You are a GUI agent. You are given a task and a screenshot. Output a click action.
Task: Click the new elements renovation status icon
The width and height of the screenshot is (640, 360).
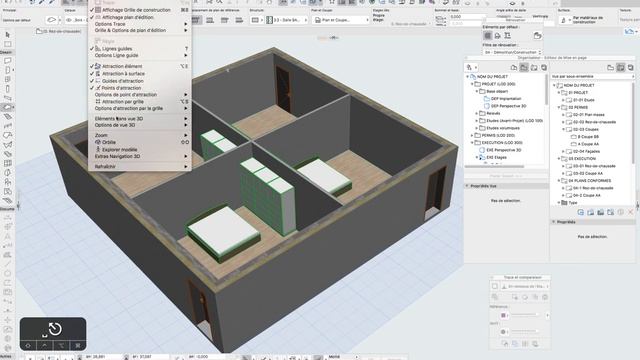pos(507,36)
